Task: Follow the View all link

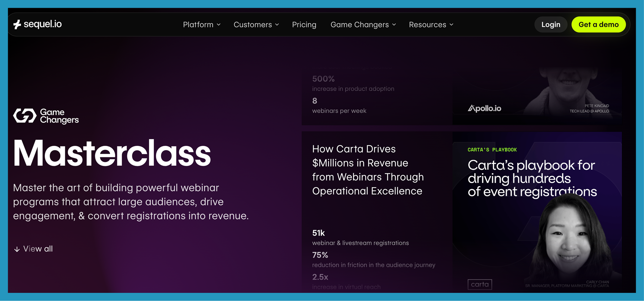Action: click(38, 249)
